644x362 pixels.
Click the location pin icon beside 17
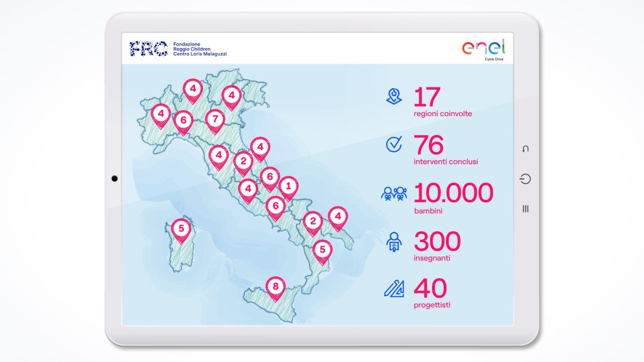coord(394,97)
